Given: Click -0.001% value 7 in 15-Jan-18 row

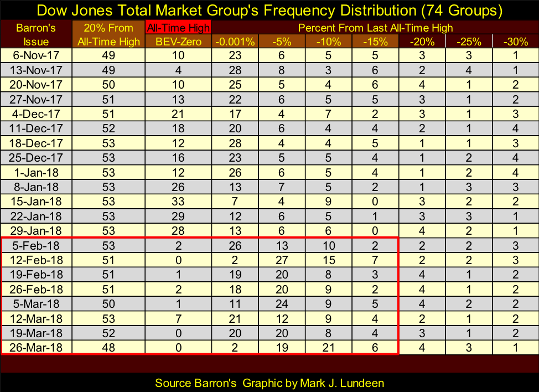Looking at the screenshot, I should tap(235, 202).
